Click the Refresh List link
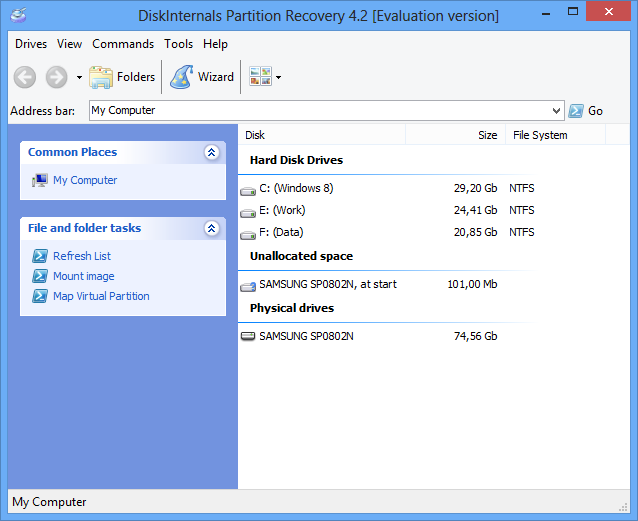 coord(82,256)
